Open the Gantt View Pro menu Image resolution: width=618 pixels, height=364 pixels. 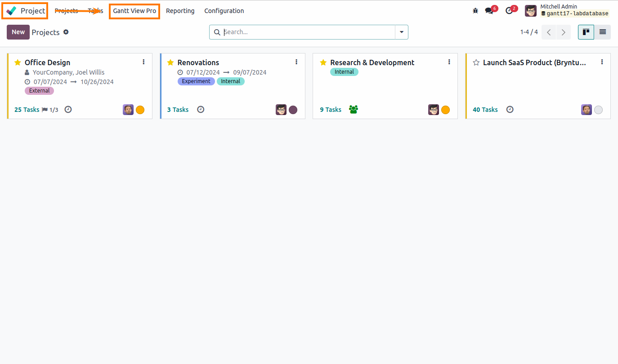(134, 11)
